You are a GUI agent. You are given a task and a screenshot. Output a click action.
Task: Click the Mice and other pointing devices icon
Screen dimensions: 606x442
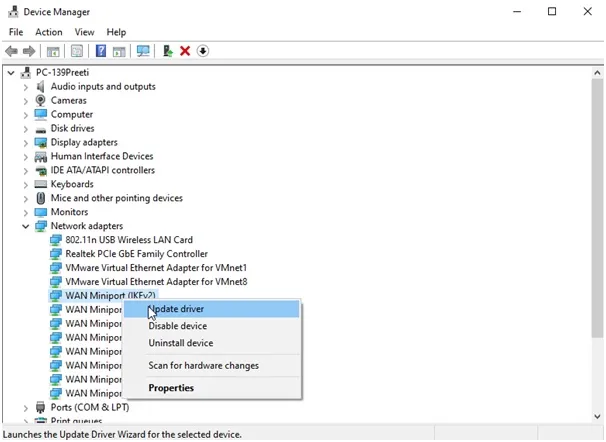click(41, 198)
